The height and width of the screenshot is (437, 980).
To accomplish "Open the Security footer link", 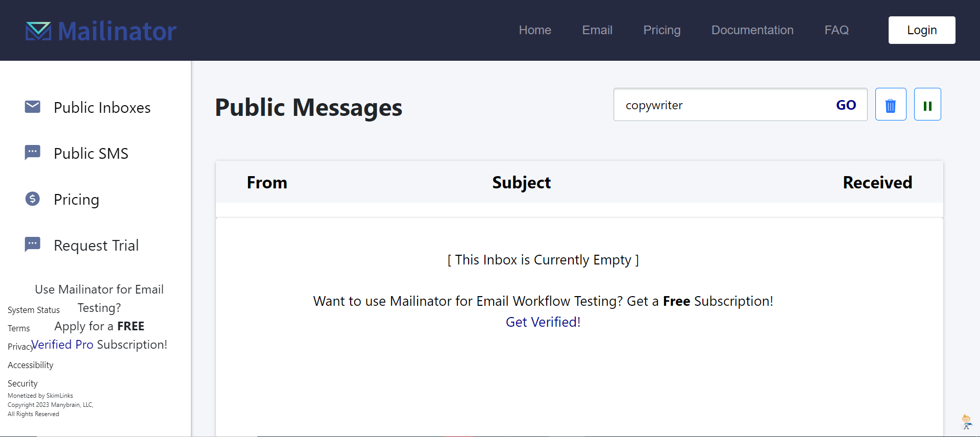I will (x=22, y=383).
